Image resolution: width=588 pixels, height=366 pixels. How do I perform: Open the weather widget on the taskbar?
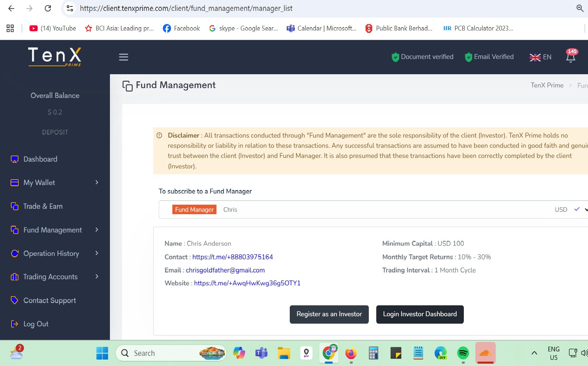click(16, 352)
